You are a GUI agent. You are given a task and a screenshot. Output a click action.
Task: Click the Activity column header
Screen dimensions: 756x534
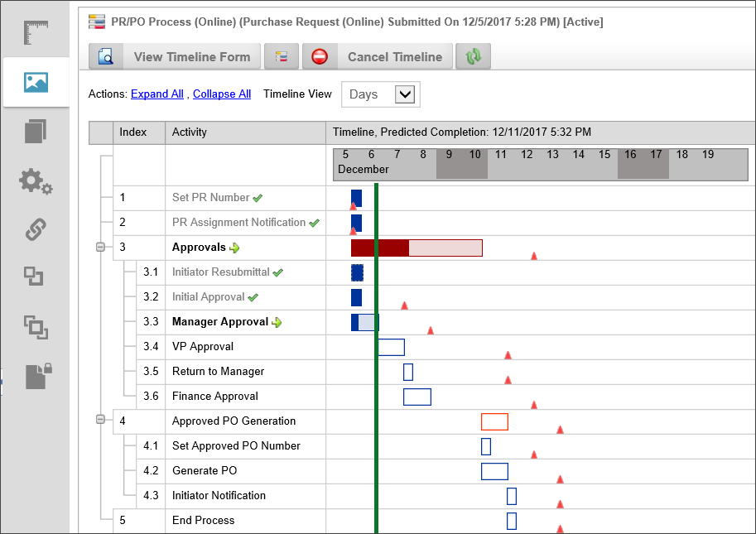click(245, 132)
